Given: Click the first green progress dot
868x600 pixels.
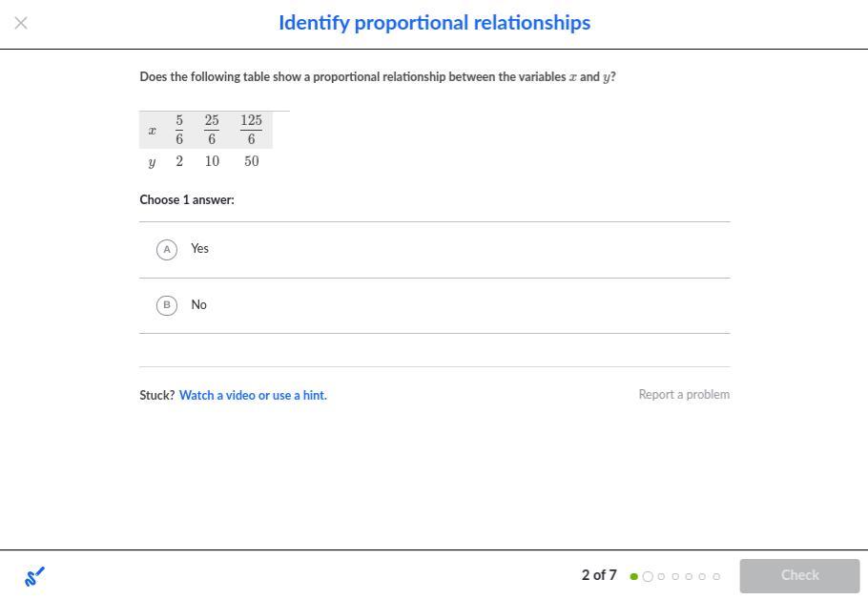Looking at the screenshot, I should pyautogui.click(x=634, y=576).
